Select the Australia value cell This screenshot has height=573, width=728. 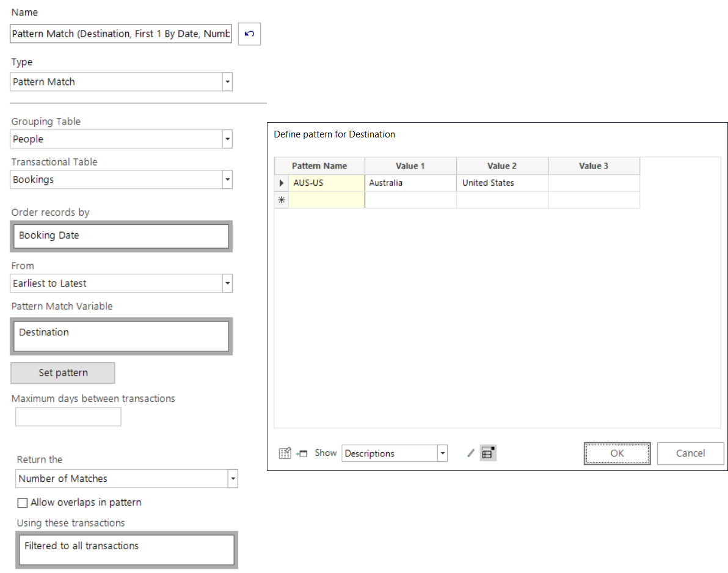tap(410, 183)
